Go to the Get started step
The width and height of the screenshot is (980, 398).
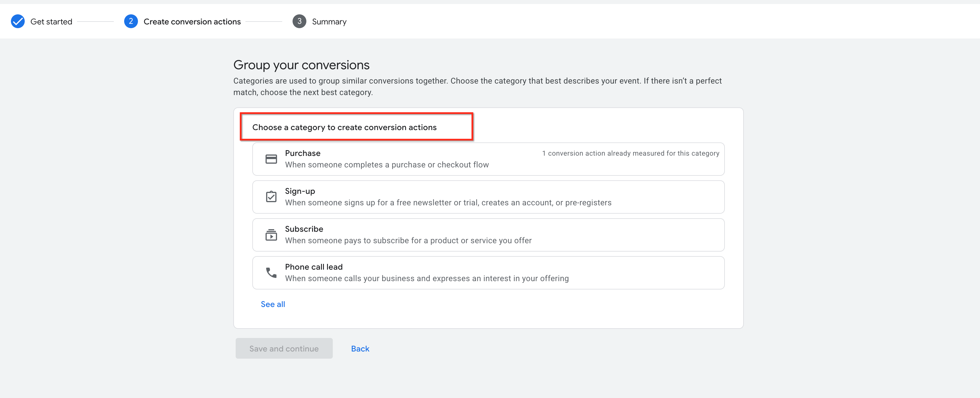point(51,22)
